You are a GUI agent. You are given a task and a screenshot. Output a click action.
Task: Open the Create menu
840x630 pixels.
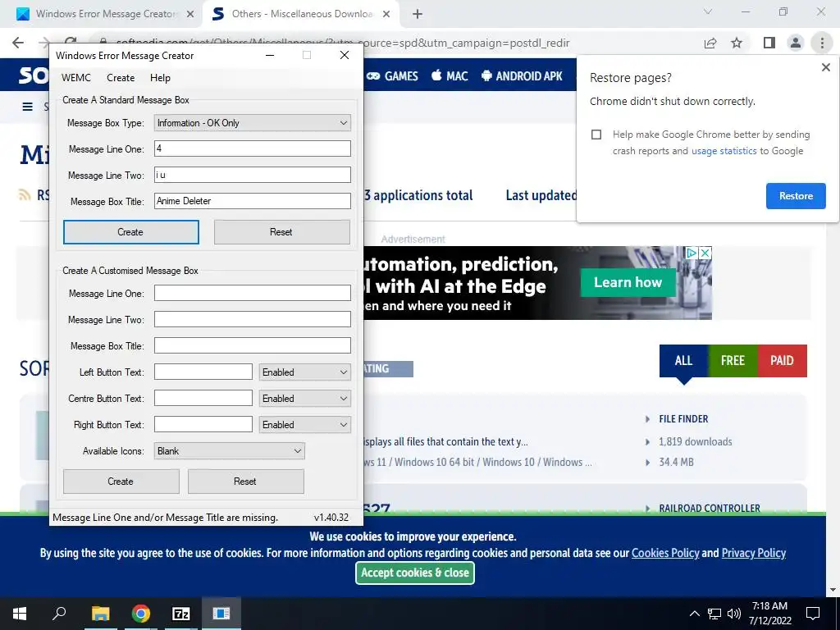click(121, 78)
